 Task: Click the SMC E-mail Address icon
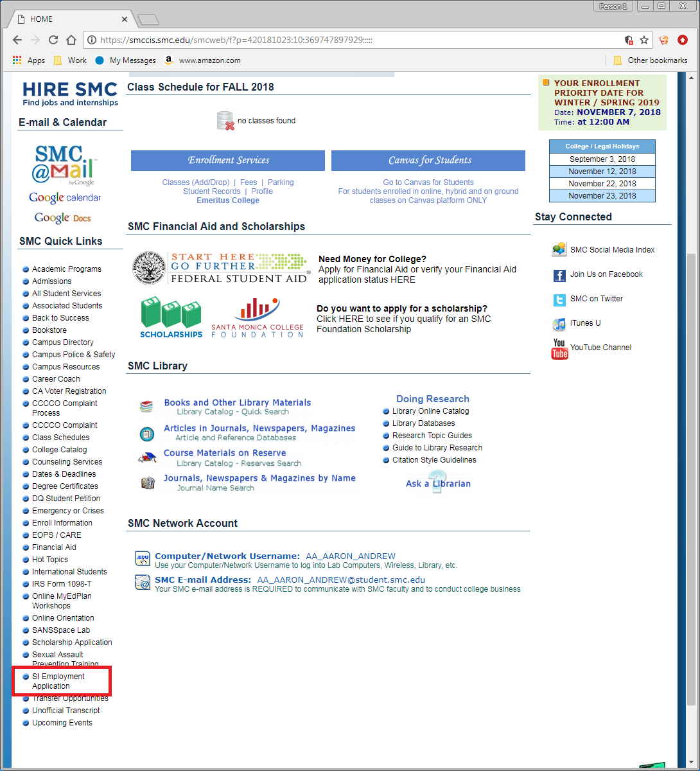pos(142,583)
